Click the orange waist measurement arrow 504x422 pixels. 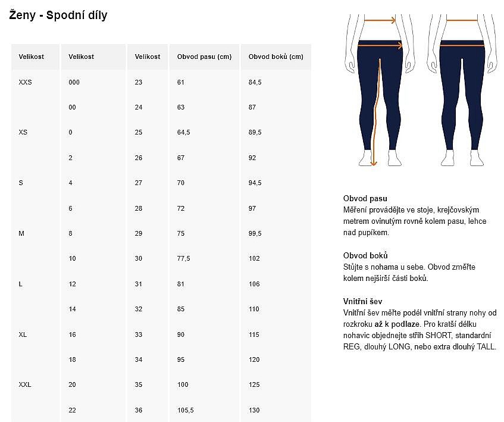pyautogui.click(x=380, y=21)
